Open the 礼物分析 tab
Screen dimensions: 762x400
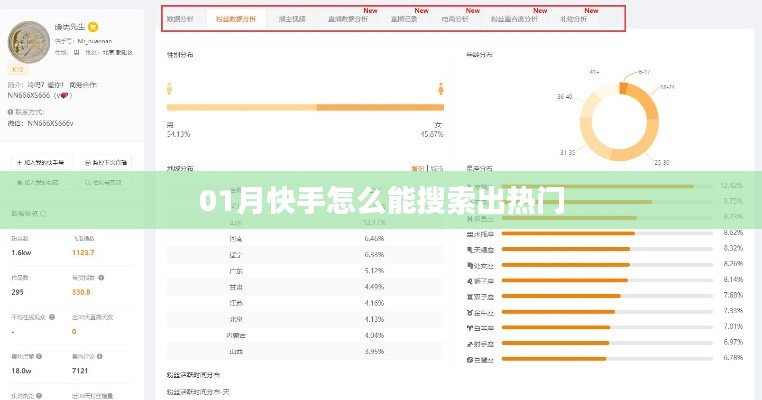click(573, 19)
